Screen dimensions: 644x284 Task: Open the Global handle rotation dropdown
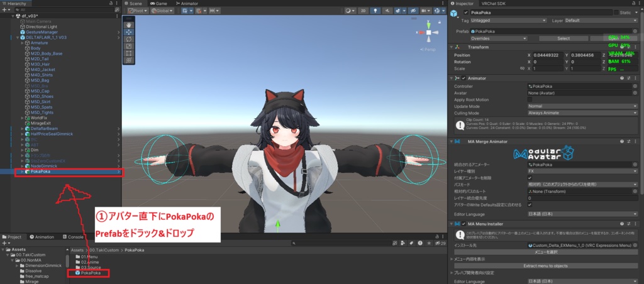[162, 11]
